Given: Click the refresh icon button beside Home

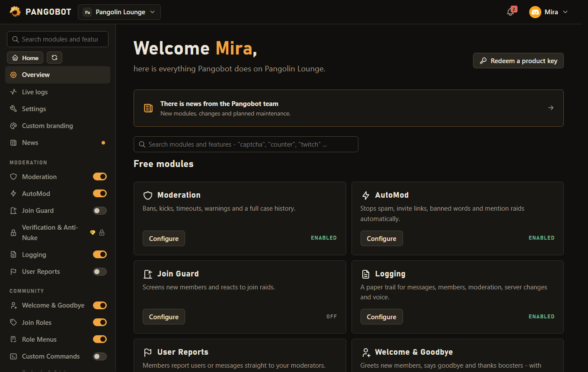Looking at the screenshot, I should click(x=54, y=58).
